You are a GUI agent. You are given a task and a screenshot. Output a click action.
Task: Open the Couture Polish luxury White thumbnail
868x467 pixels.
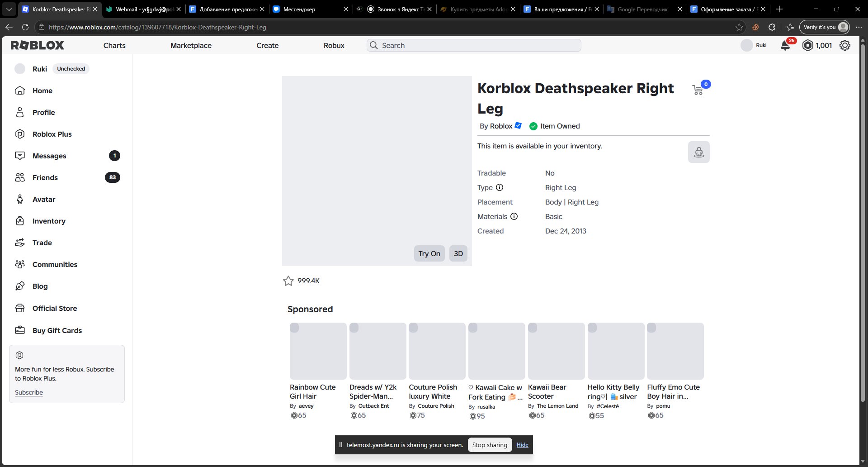coord(437,351)
